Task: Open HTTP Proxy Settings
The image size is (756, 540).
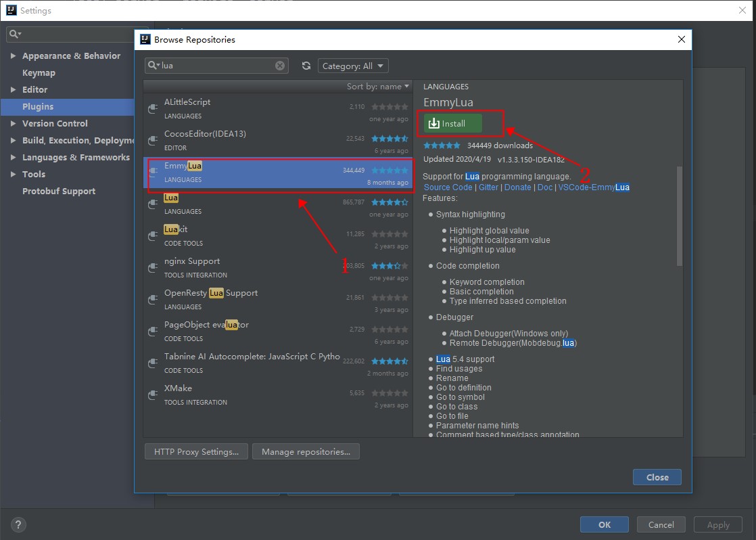Action: click(x=196, y=451)
